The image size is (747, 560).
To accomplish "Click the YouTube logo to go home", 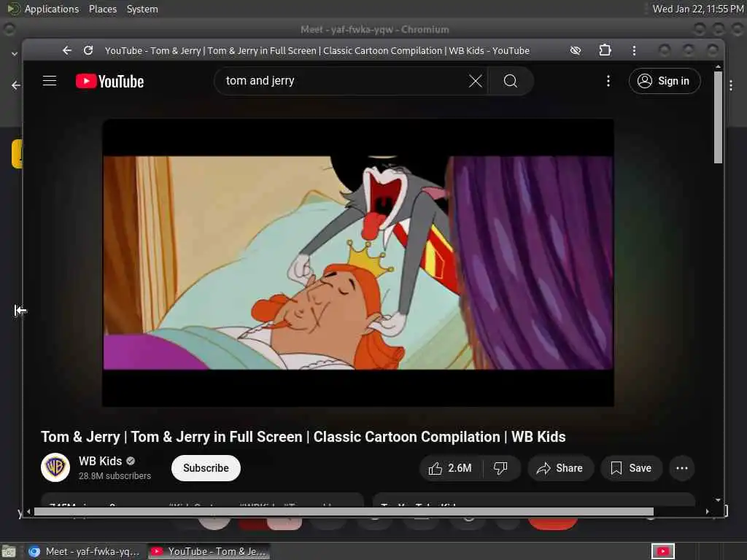I will coord(109,82).
